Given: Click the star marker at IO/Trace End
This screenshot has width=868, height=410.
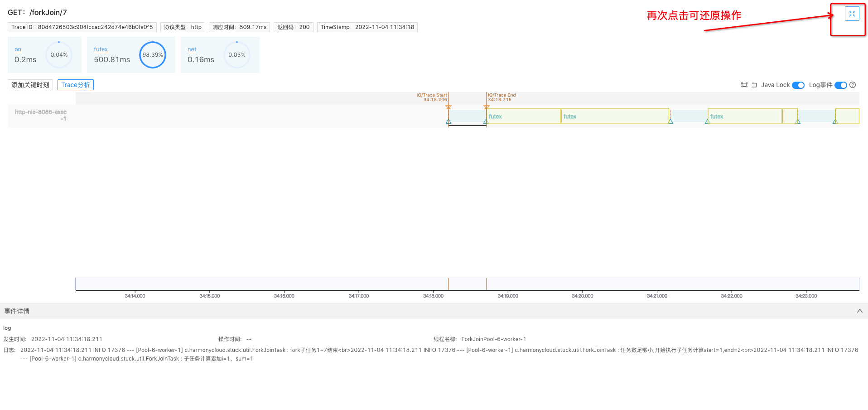Looking at the screenshot, I should 487,107.
